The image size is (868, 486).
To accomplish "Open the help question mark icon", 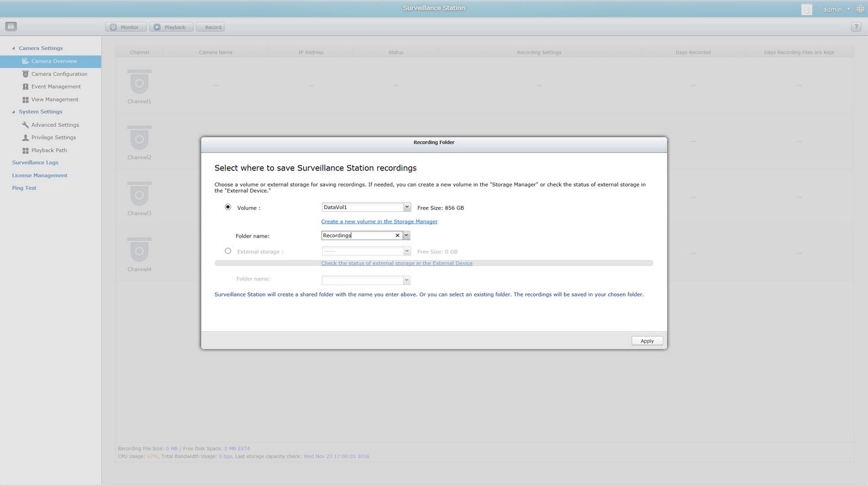I will tap(856, 27).
